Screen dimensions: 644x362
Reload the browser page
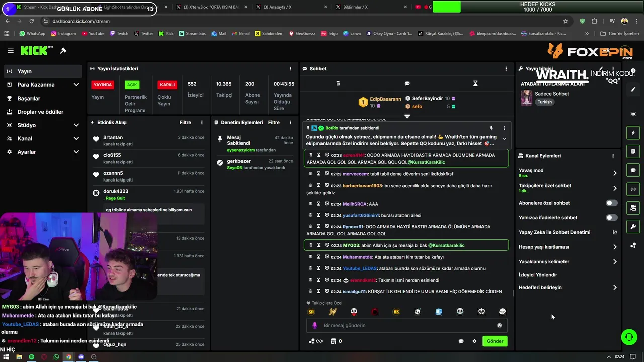coord(31,21)
